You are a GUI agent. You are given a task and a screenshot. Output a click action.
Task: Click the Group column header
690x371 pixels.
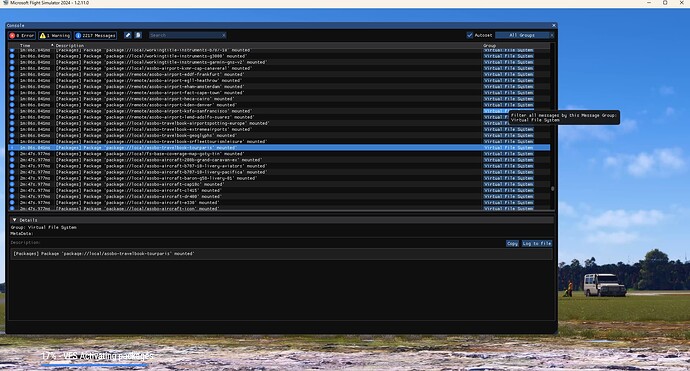coord(489,45)
